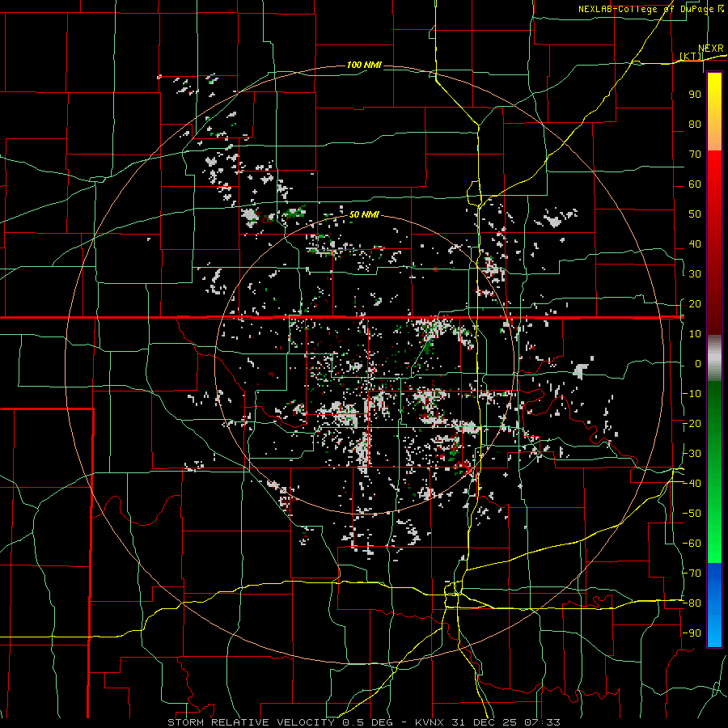This screenshot has width=728, height=728.
Task: Click the "[KT]" units label
Action: (x=691, y=56)
